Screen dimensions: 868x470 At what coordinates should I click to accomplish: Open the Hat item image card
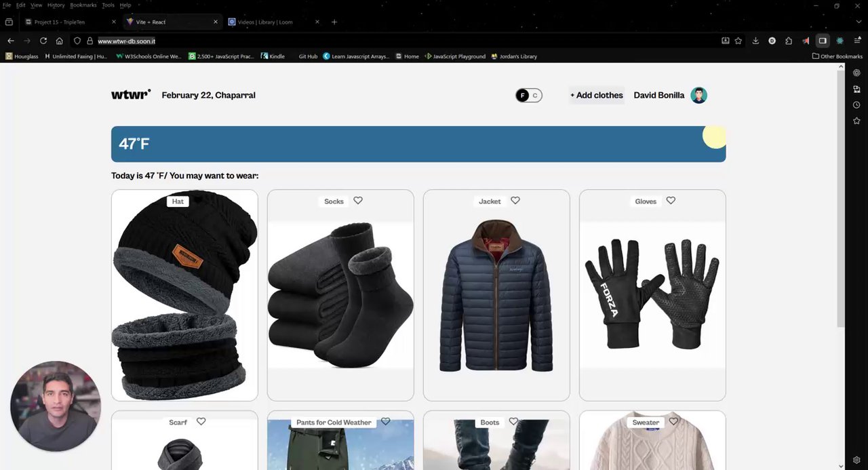click(184, 295)
